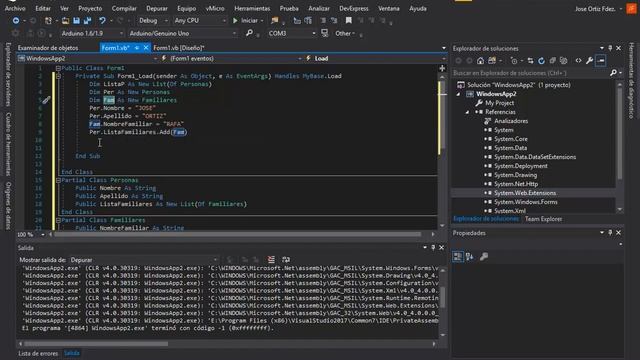This screenshot has width=640, height=360.
Task: Click the Undo arrow icon
Action: click(x=102, y=20)
